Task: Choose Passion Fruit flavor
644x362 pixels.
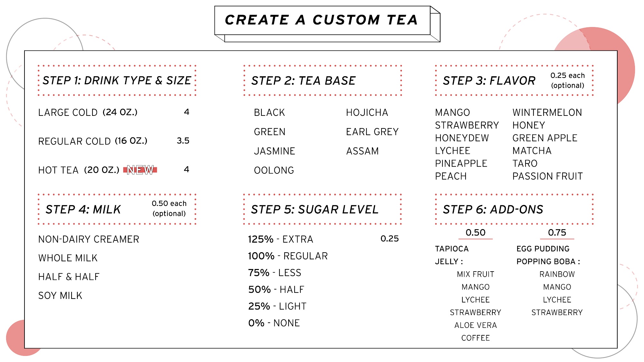Action: tap(547, 176)
